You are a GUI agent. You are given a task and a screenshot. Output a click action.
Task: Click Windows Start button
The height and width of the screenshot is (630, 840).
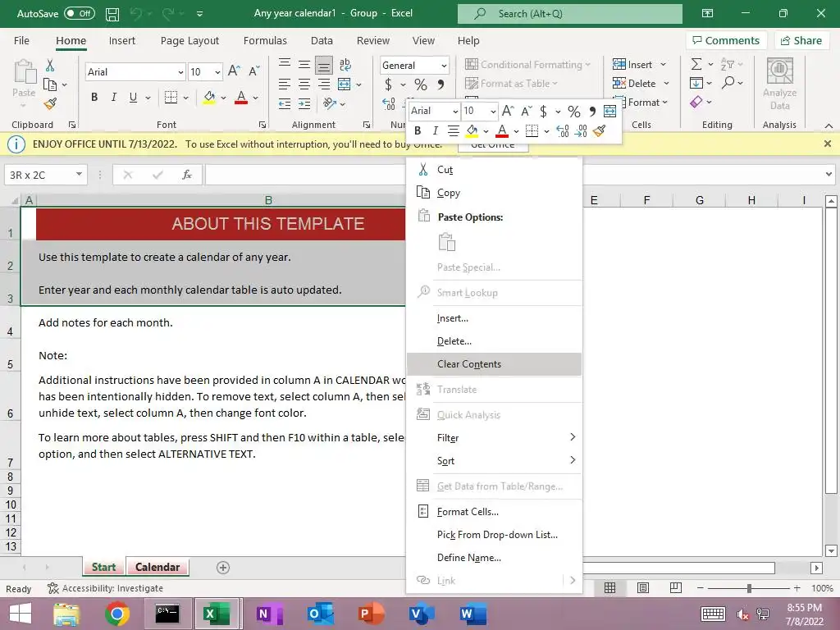coord(21,614)
